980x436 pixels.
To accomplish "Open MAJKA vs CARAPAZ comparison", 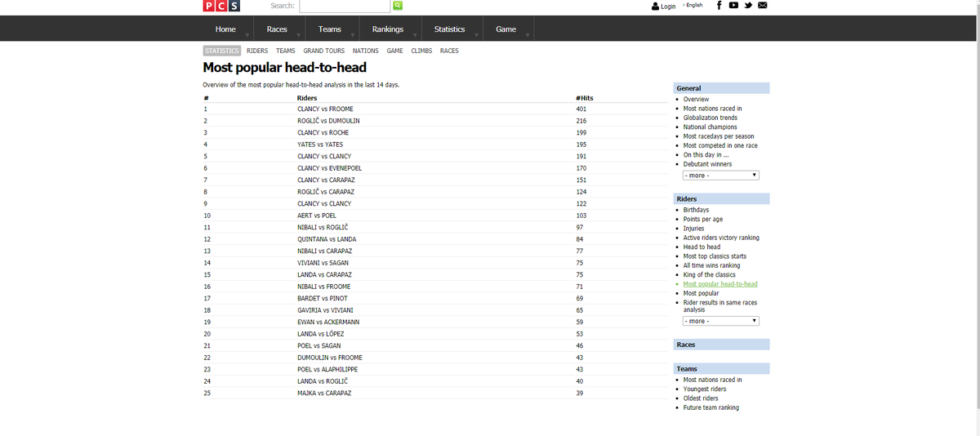I will click(325, 393).
